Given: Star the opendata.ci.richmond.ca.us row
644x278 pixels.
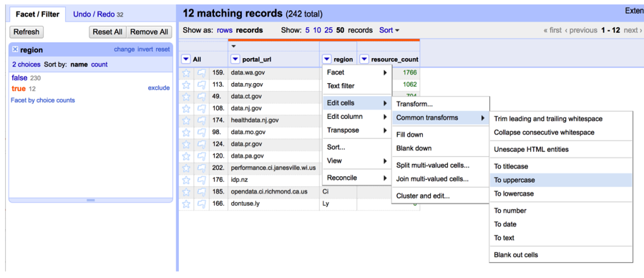Looking at the screenshot, I should [186, 191].
